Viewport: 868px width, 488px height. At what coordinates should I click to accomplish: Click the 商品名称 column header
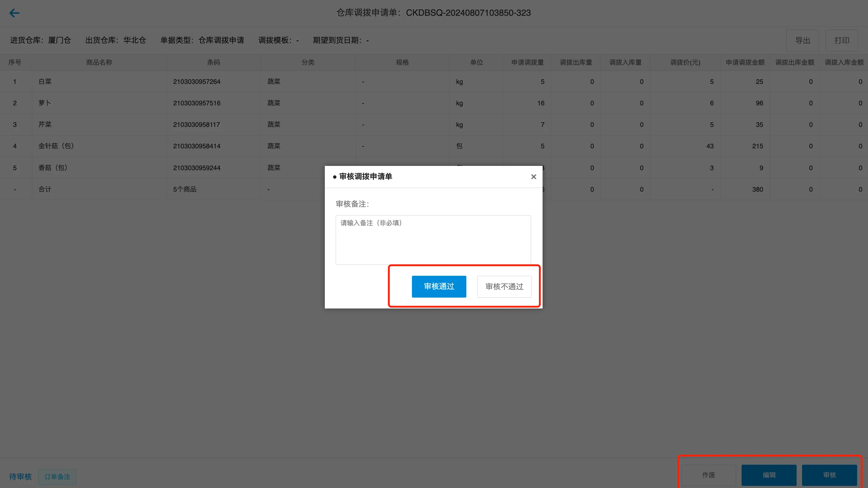[x=99, y=62]
